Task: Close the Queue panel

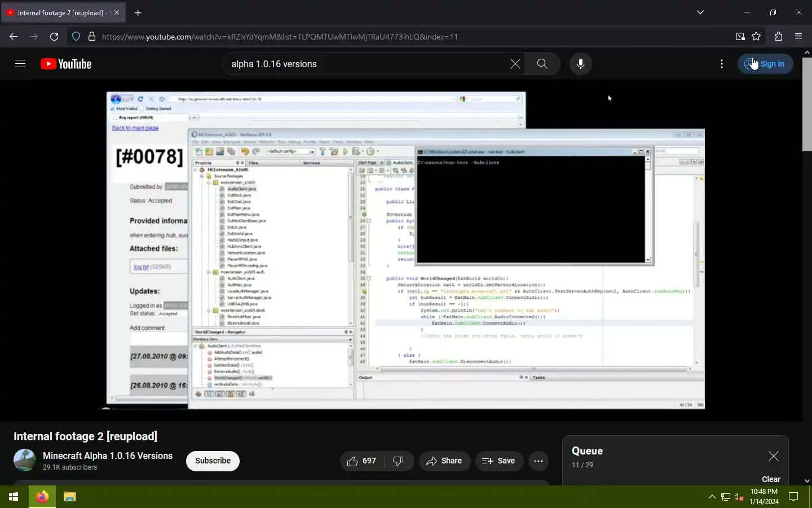Action: tap(774, 456)
